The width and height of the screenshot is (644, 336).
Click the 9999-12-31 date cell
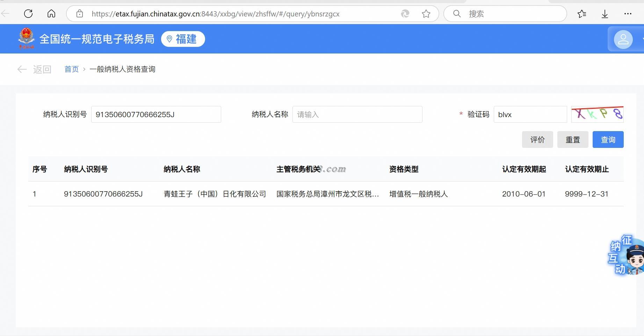[587, 194]
